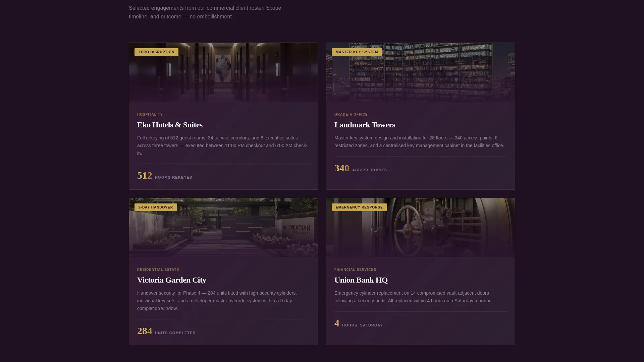This screenshot has height=362, width=644.
Task: Select the RESIDENTIAL ESTATE category label
Action: click(158, 270)
